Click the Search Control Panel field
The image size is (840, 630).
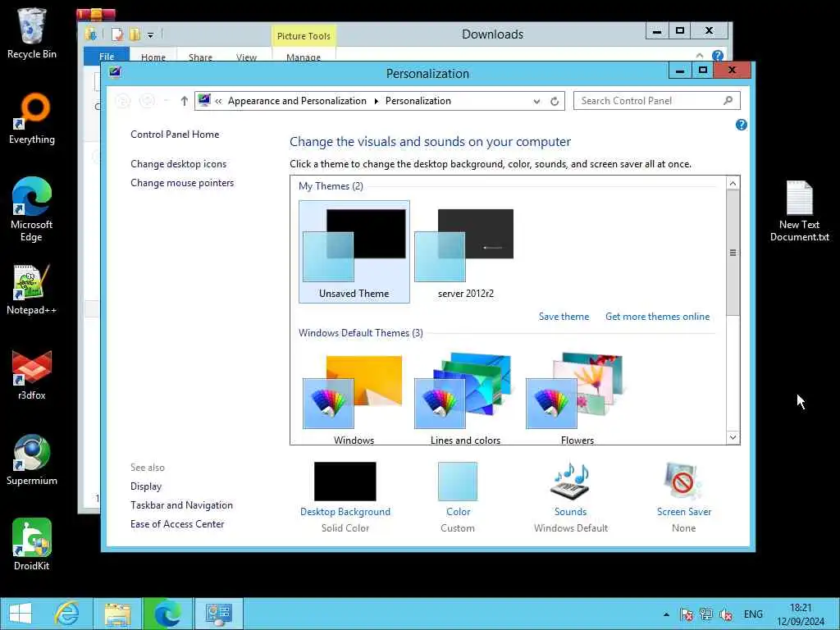click(x=657, y=101)
